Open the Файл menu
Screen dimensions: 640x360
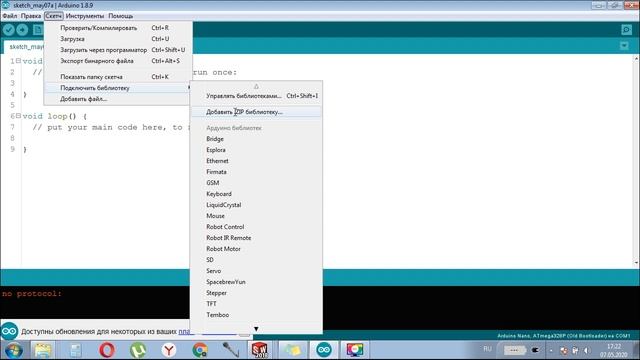coord(10,16)
